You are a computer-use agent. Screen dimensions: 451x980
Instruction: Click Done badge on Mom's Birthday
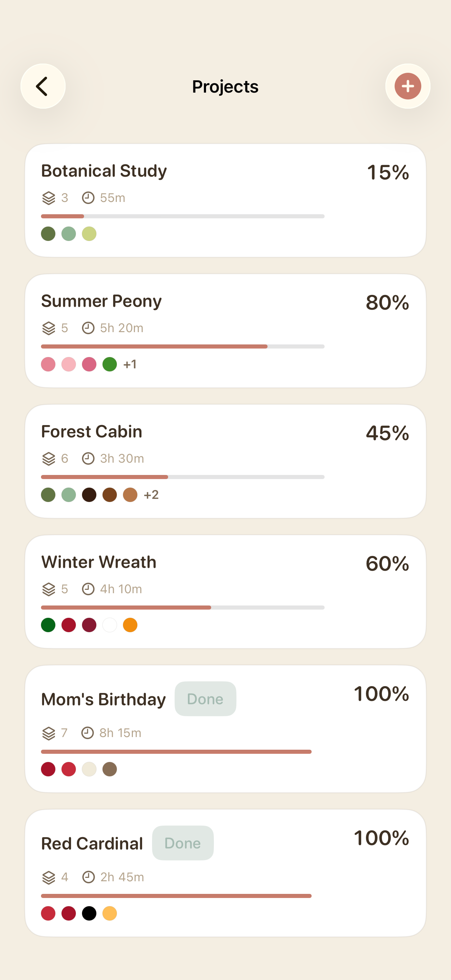(205, 699)
